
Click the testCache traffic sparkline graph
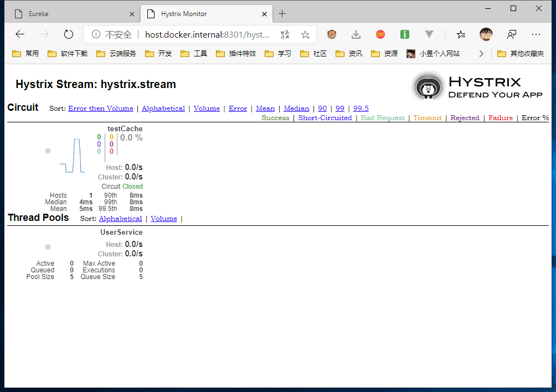pos(72,156)
